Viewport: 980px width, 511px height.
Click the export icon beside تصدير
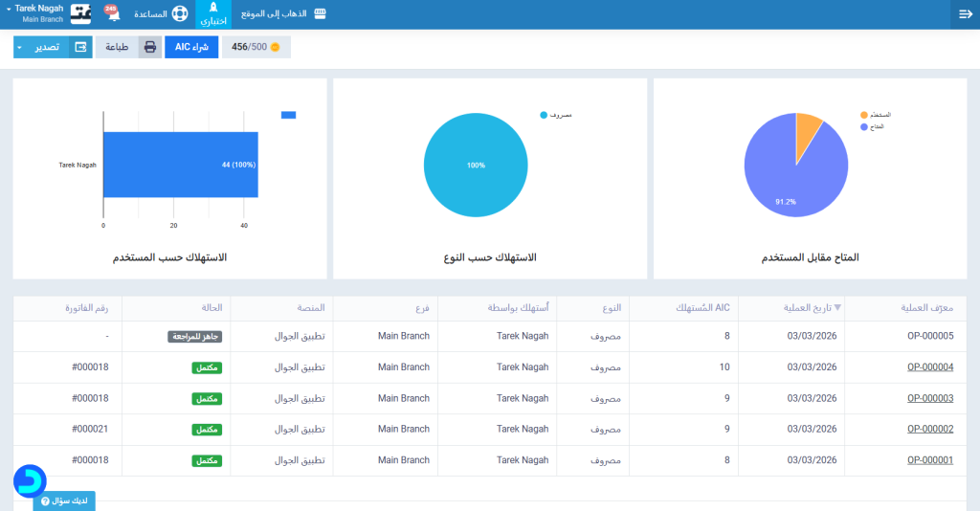tap(80, 47)
